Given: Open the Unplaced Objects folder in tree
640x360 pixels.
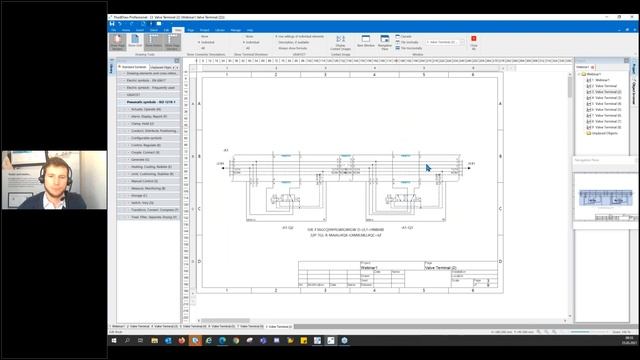Looking at the screenshot, I should coord(602,133).
